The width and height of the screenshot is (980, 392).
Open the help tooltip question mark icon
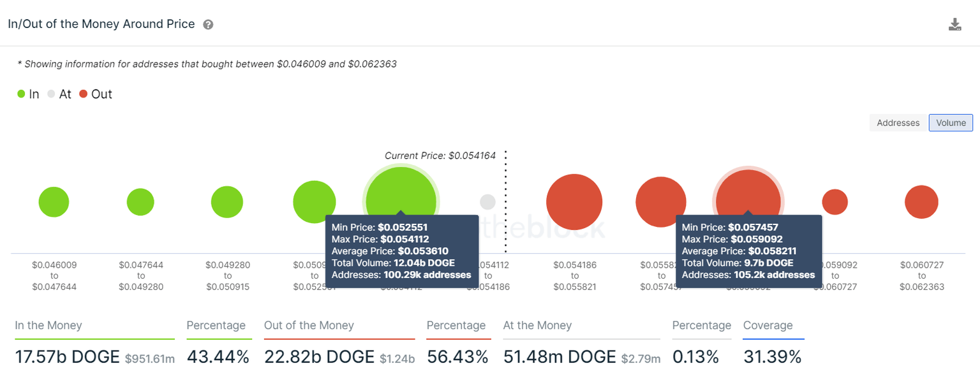208,24
